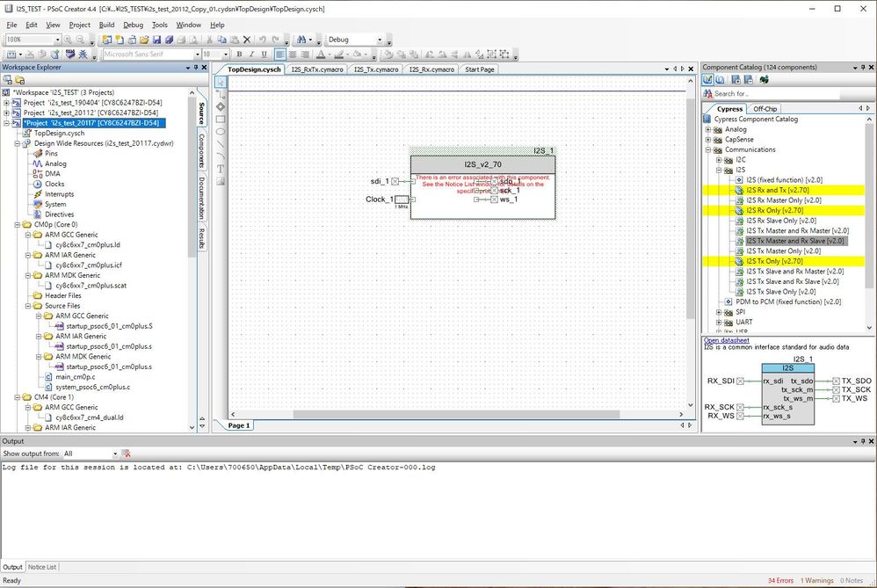Click the clear output icon
This screenshot has width=877, height=588.
coord(127,454)
